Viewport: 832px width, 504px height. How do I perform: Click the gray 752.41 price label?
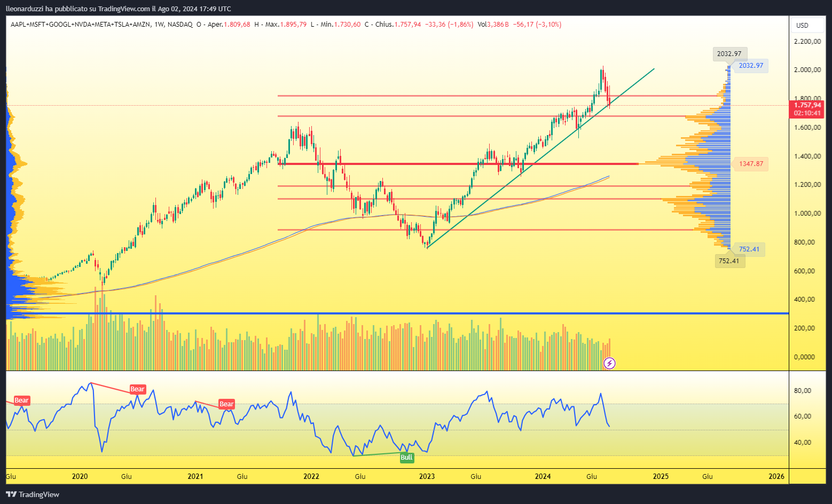click(x=729, y=261)
